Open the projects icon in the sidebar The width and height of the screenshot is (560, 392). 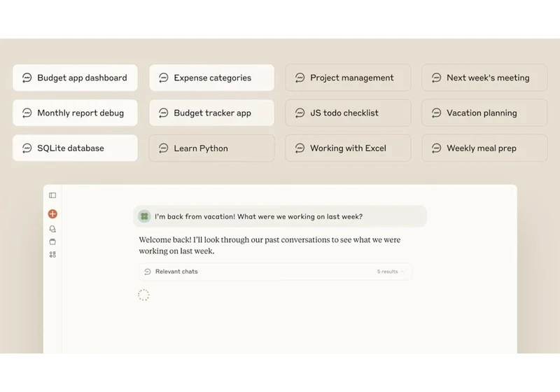(52, 241)
